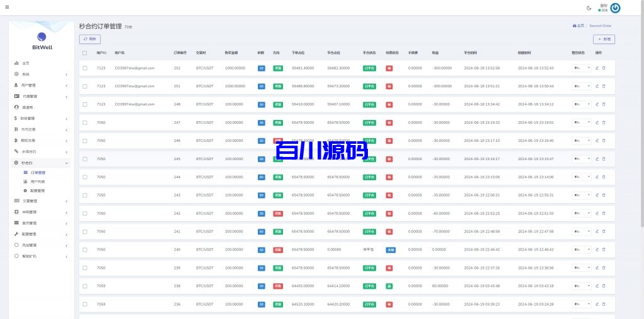Screen dimensions: 644x319
Task: Check the checkbox for order 239
Action: (85, 268)
